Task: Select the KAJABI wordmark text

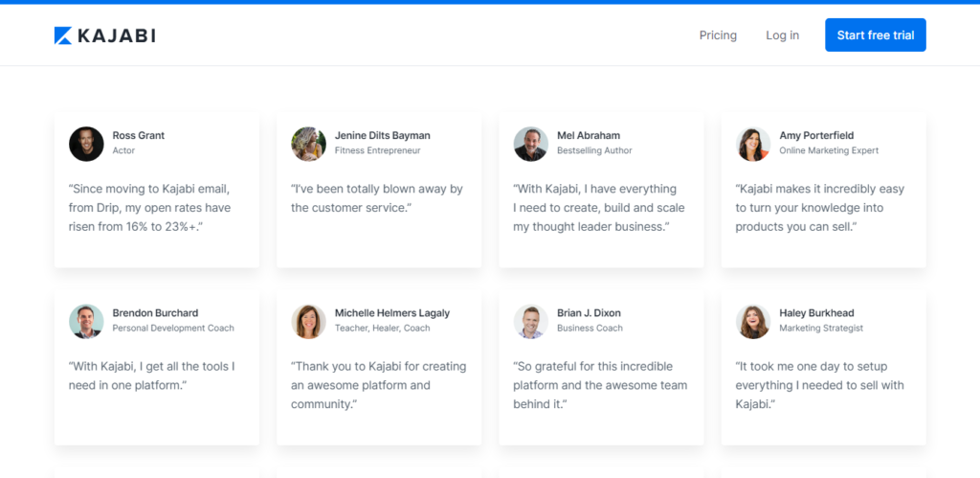Action: tap(117, 35)
